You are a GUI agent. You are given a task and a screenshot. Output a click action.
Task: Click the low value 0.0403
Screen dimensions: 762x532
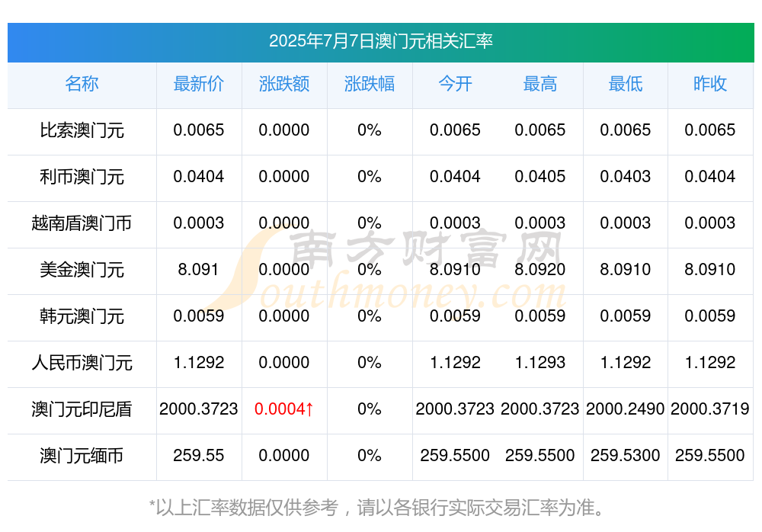626,177
